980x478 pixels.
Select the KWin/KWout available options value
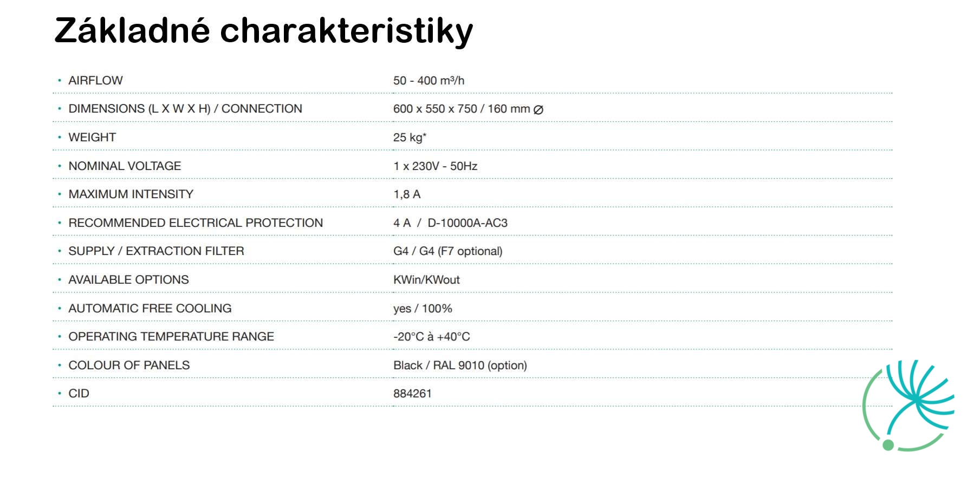tap(426, 280)
